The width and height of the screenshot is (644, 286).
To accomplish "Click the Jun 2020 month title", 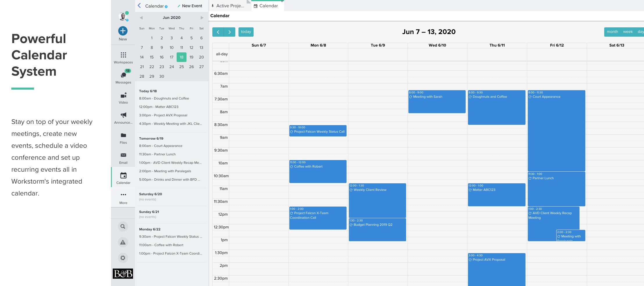I will tap(172, 18).
